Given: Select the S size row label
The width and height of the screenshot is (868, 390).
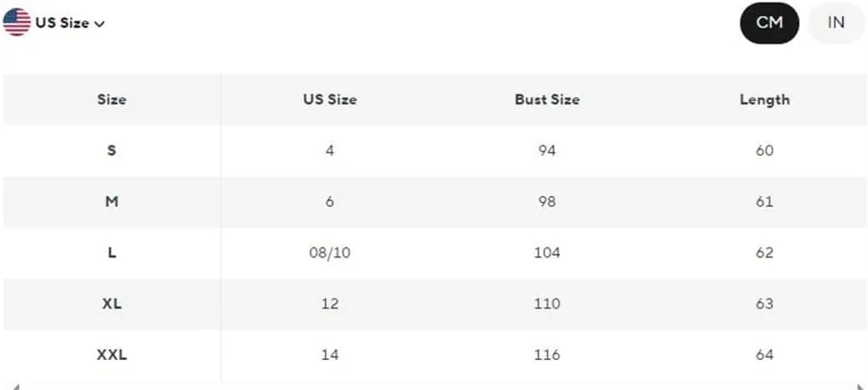Looking at the screenshot, I should pos(112,151).
